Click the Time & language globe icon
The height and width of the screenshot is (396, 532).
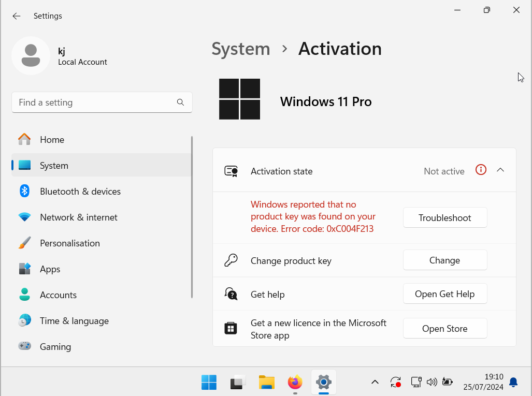pyautogui.click(x=24, y=320)
